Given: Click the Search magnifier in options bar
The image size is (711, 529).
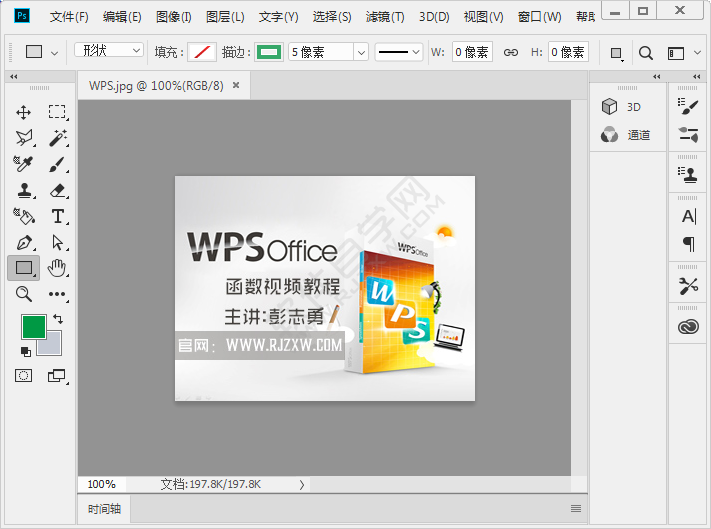Looking at the screenshot, I should click(646, 53).
